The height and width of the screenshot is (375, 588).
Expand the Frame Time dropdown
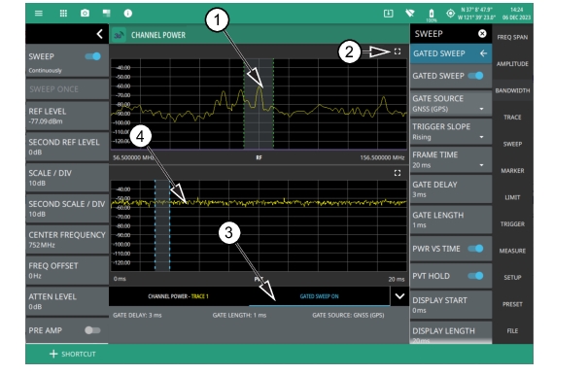tap(450, 159)
